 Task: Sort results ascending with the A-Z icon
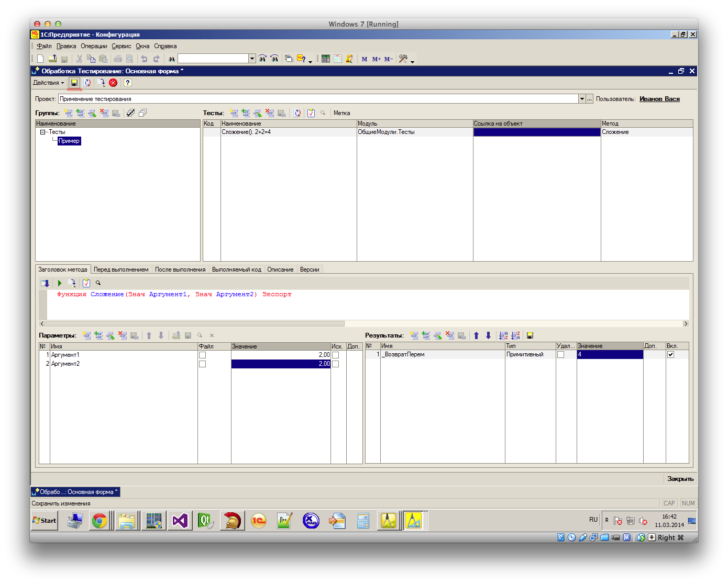503,335
